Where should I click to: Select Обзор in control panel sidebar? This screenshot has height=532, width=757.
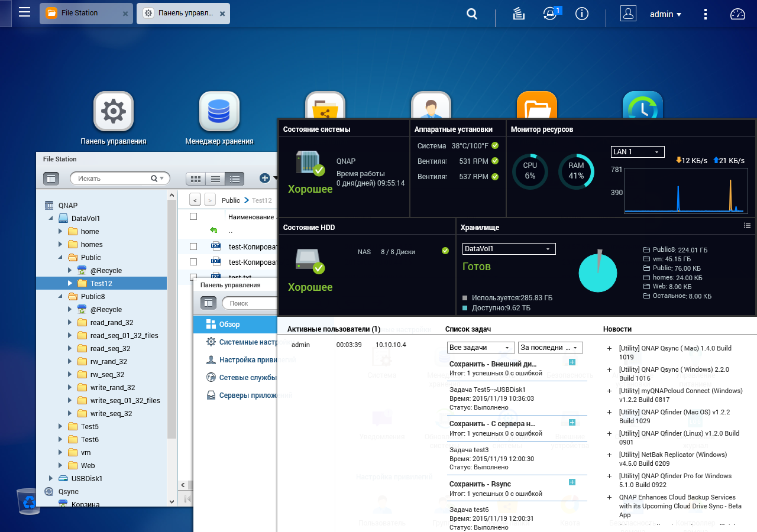pos(229,325)
